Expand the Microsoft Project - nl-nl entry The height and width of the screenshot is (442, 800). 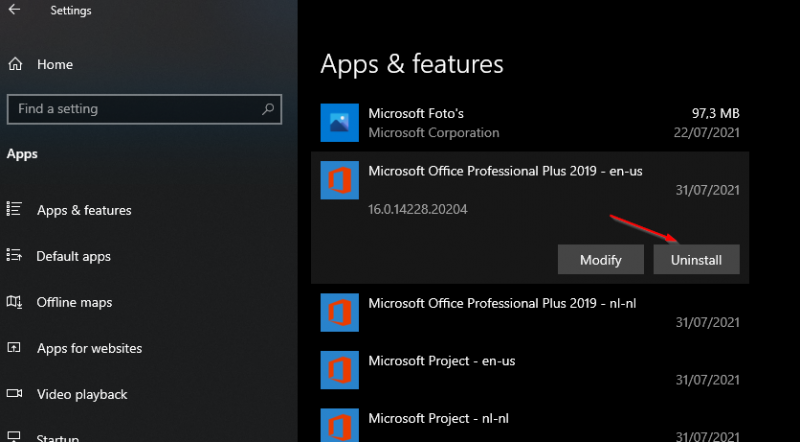click(x=530, y=425)
